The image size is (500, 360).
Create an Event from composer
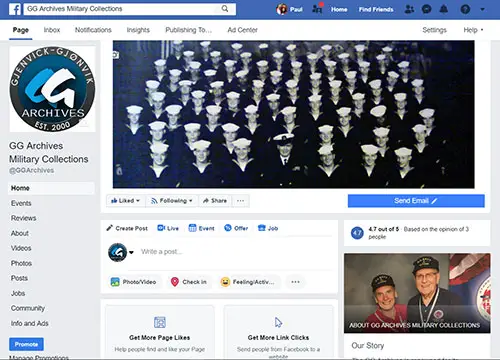coord(201,228)
